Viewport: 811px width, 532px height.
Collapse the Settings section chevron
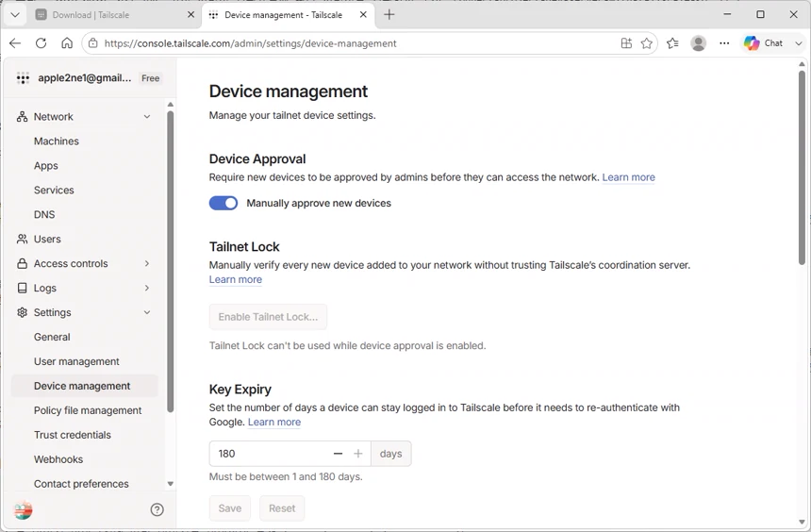[147, 312]
